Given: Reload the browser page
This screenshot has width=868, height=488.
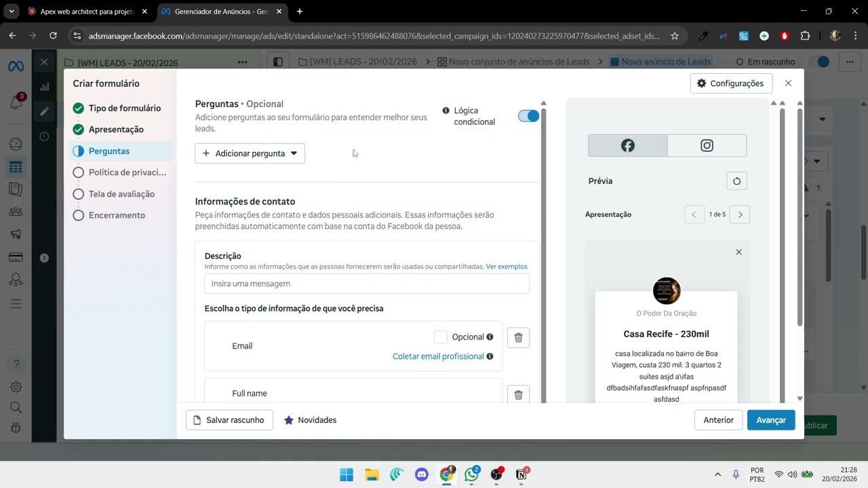Looking at the screenshot, I should point(53,36).
